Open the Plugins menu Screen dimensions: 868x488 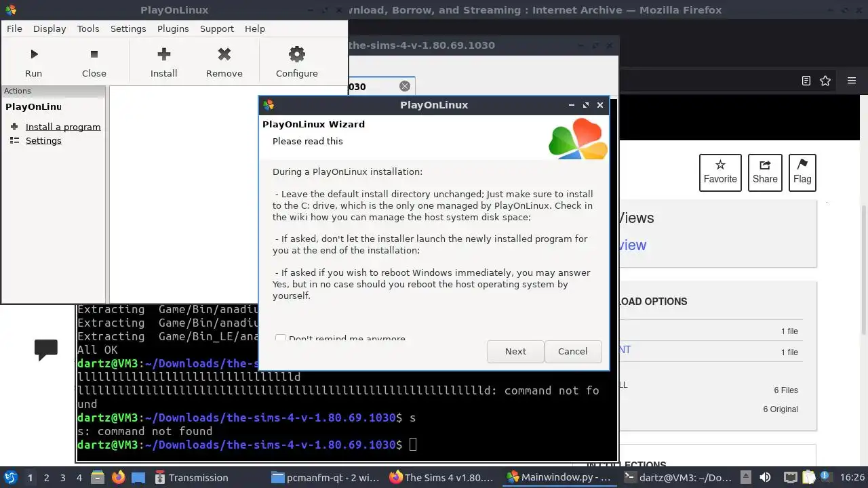(173, 28)
